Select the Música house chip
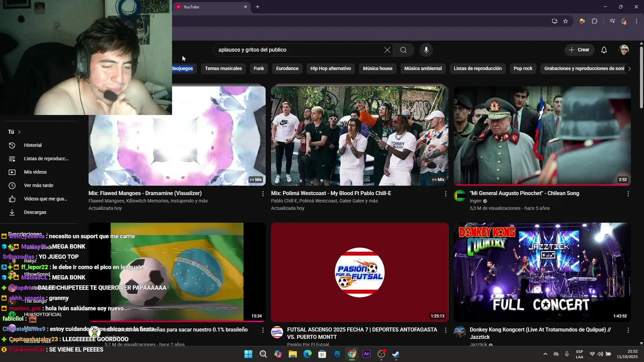Viewport: 644px width, 362px height. pos(377,68)
